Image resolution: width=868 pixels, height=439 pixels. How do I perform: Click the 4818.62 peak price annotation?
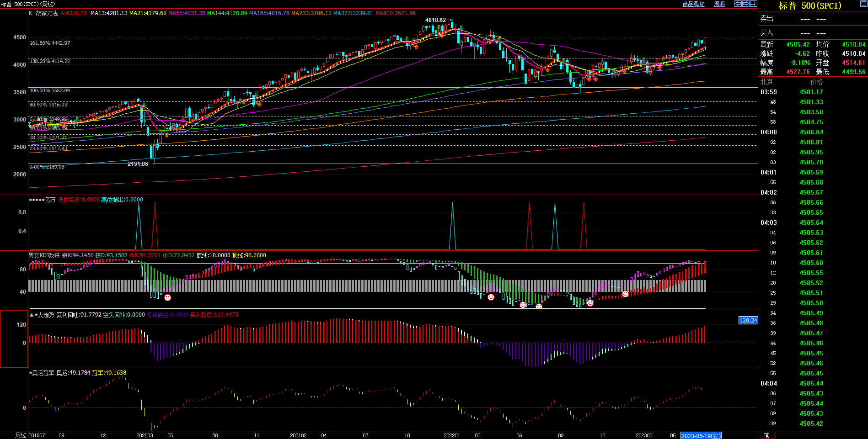tap(435, 20)
